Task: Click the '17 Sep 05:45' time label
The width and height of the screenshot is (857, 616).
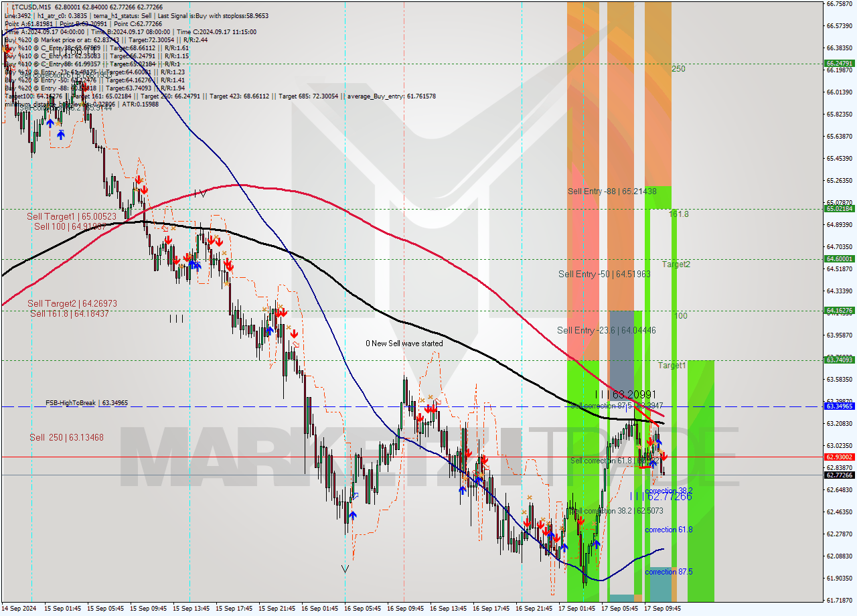Action: pos(619,609)
